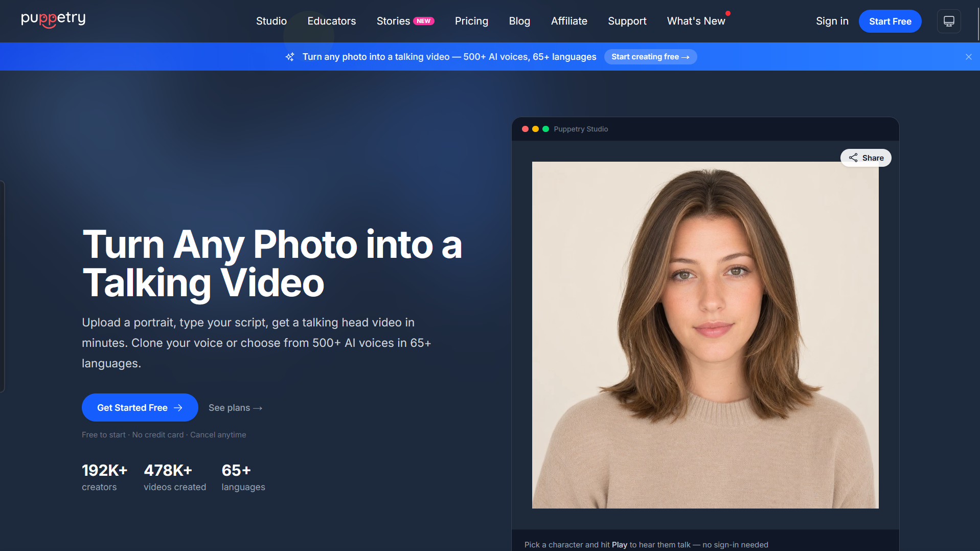Open the Affiliate page
The width and height of the screenshot is (980, 551).
[x=569, y=21]
